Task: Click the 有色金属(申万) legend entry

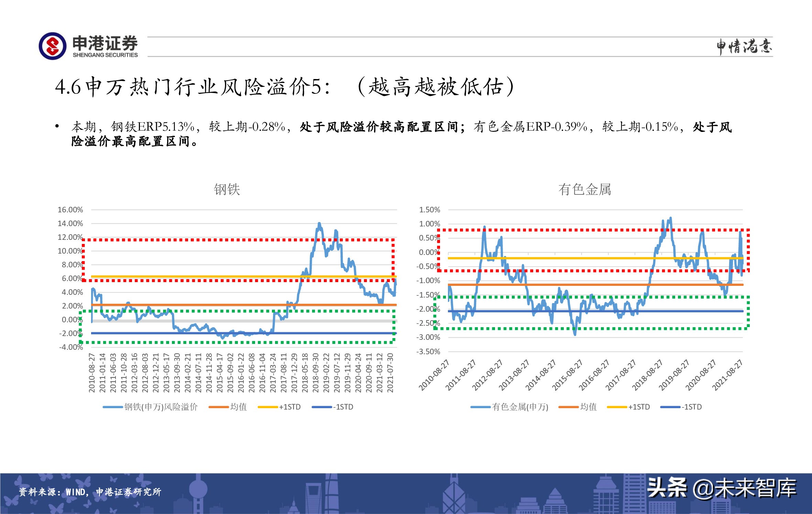Action: pos(509,407)
